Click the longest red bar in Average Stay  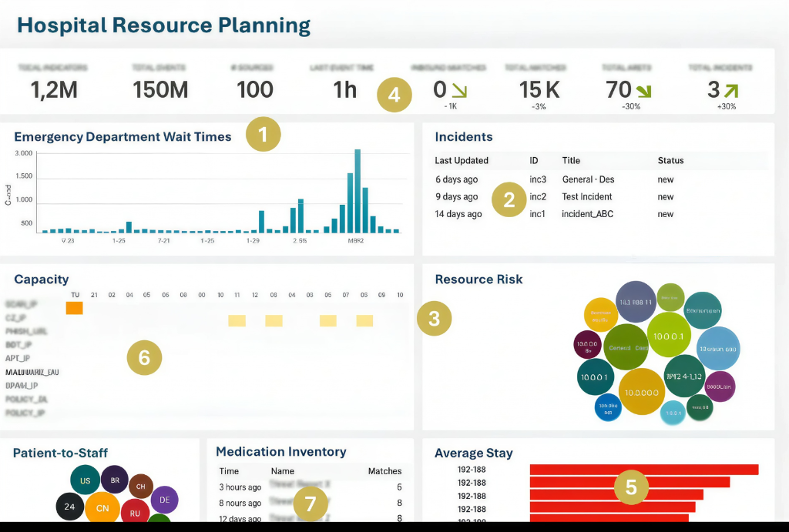point(644,469)
